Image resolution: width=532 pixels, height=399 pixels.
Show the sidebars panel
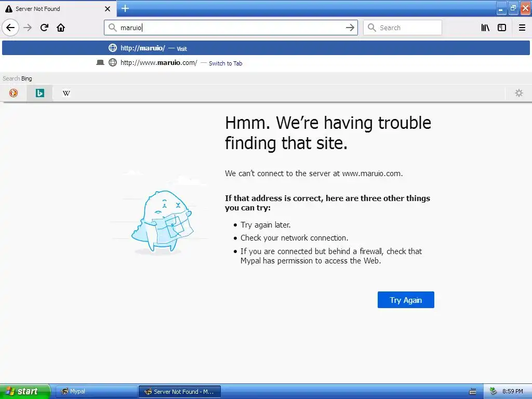[x=502, y=28]
